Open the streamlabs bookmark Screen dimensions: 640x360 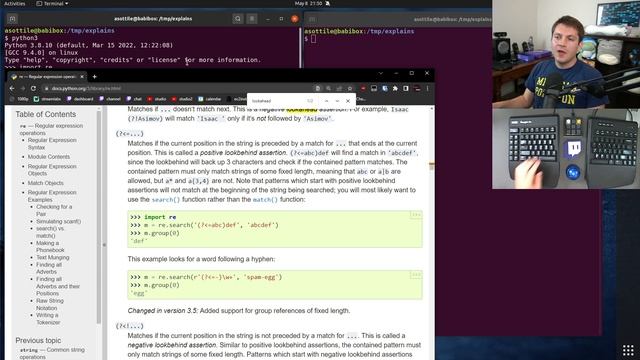(x=47, y=99)
